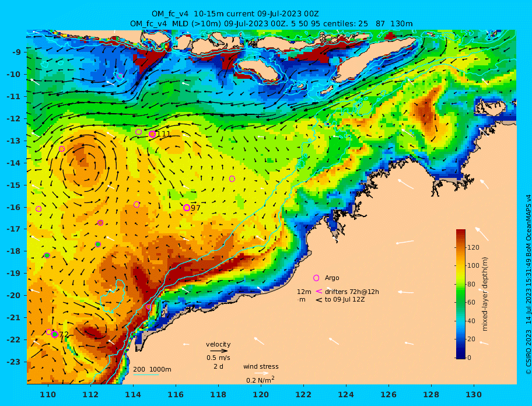Select the Argo float marker labeled 97

click(187, 208)
